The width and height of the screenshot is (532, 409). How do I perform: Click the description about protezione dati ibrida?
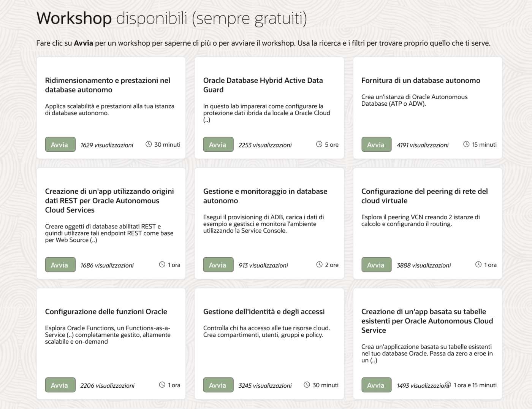pyautogui.click(x=267, y=113)
